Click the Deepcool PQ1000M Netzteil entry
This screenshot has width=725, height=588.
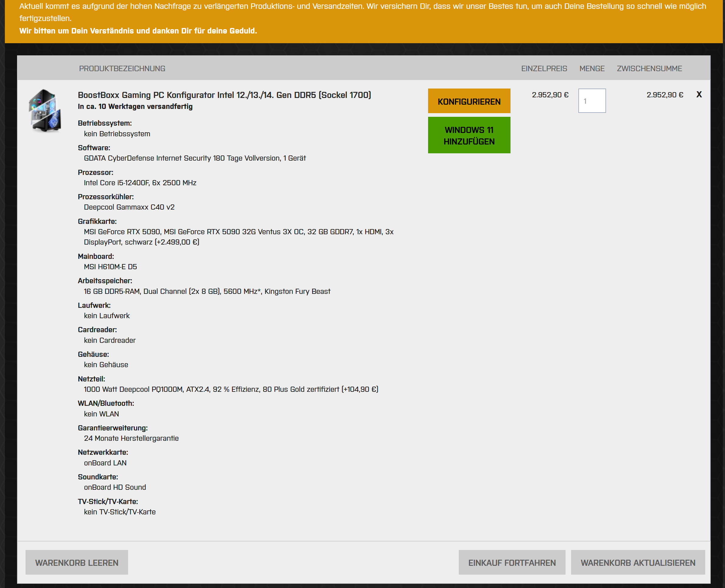[x=231, y=389]
